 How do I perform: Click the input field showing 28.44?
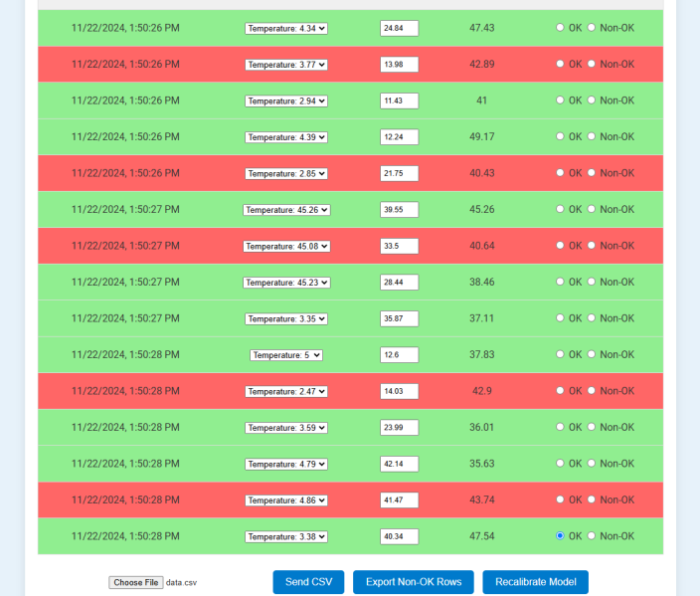(399, 283)
